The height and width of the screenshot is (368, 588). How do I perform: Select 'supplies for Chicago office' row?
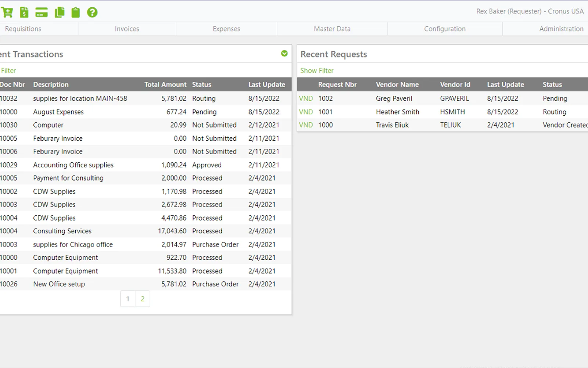(146, 244)
